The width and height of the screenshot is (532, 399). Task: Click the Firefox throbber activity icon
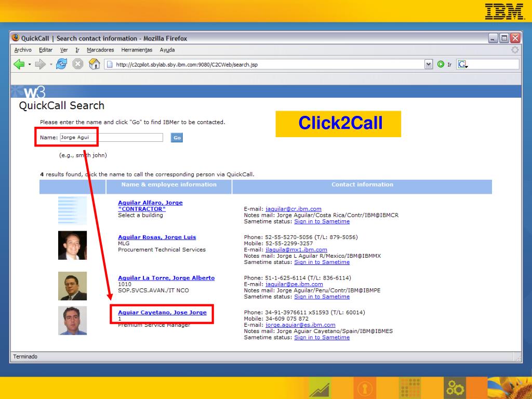515,50
